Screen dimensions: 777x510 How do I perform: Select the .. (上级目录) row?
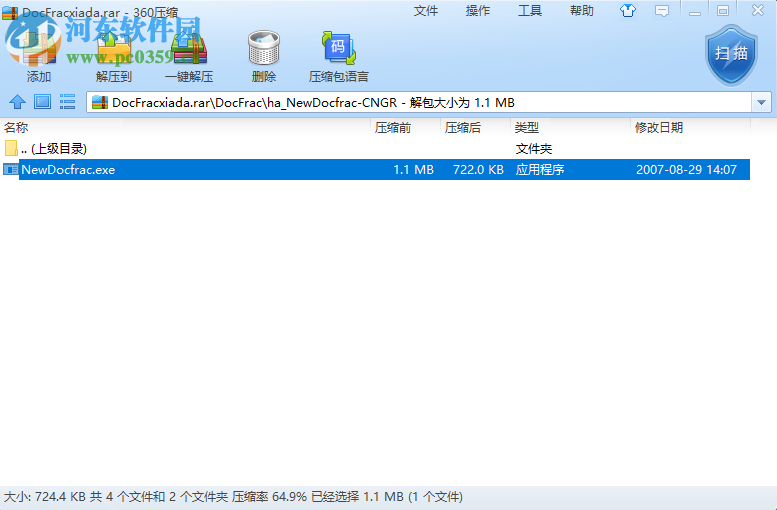pyautogui.click(x=376, y=148)
